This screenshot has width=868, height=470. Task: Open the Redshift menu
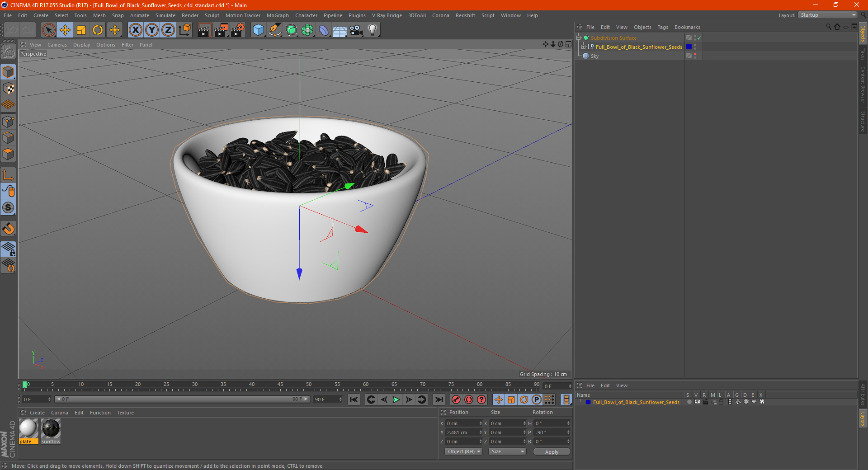465,15
